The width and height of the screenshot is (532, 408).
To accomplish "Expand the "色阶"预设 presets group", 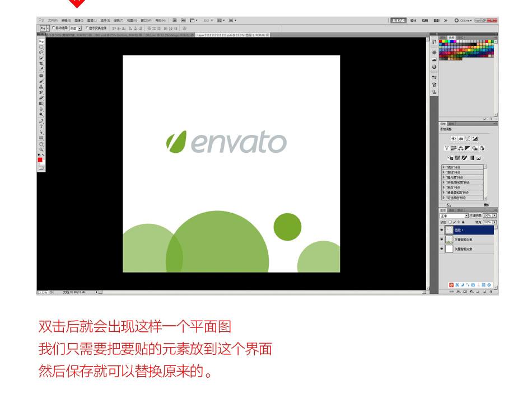I will point(444,167).
